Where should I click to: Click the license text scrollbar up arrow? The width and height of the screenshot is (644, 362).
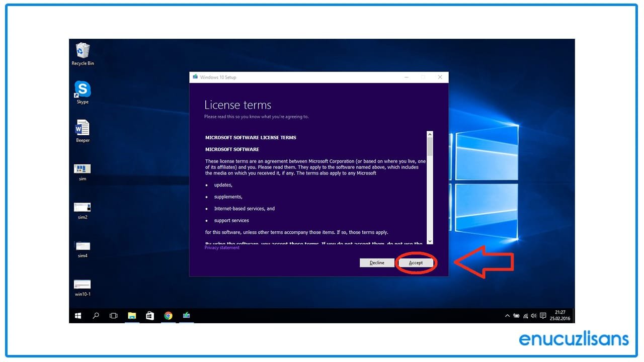(430, 134)
